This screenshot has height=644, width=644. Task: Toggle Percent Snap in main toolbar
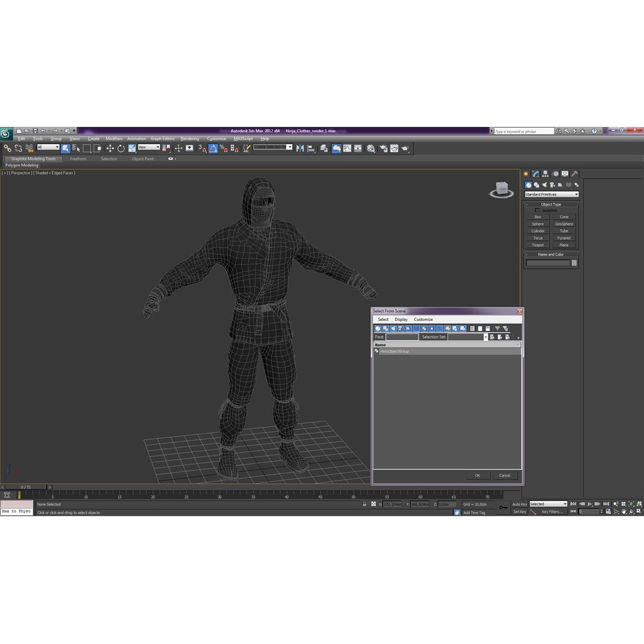coord(224,148)
